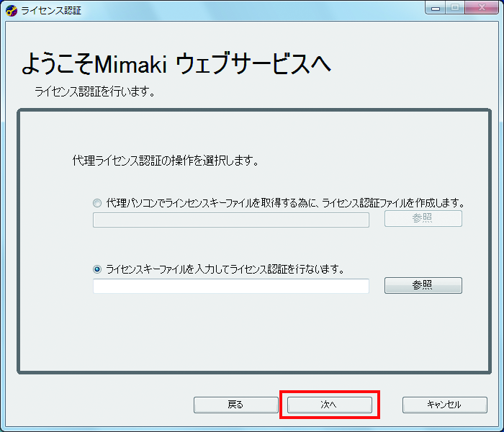Click the disabled authentication file path field
504x432 pixels.
231,220
